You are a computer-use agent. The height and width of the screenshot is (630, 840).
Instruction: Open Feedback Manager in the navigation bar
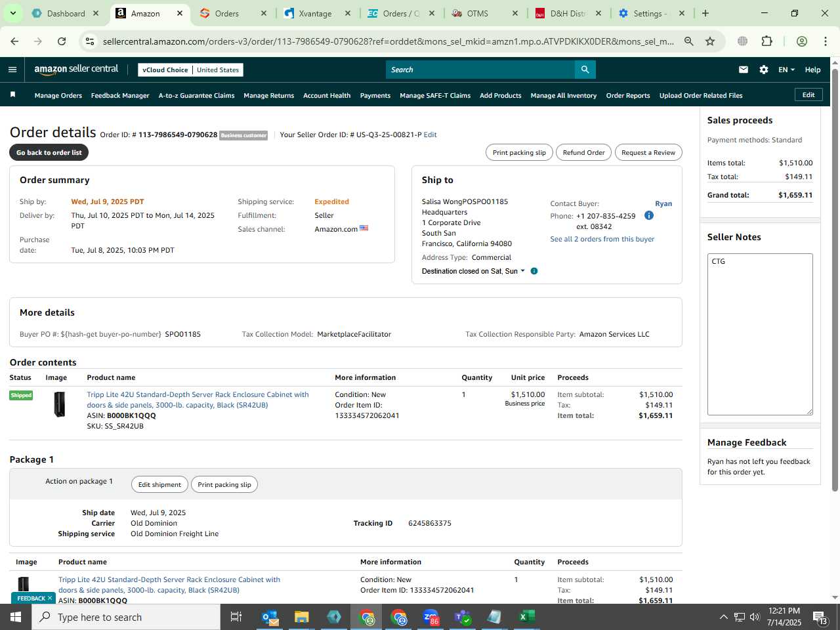point(120,96)
